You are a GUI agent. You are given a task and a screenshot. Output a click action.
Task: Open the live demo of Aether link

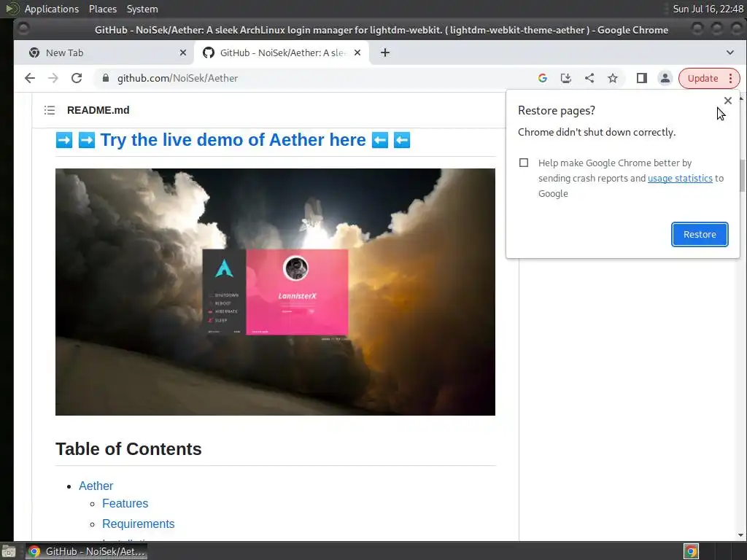[233, 140]
